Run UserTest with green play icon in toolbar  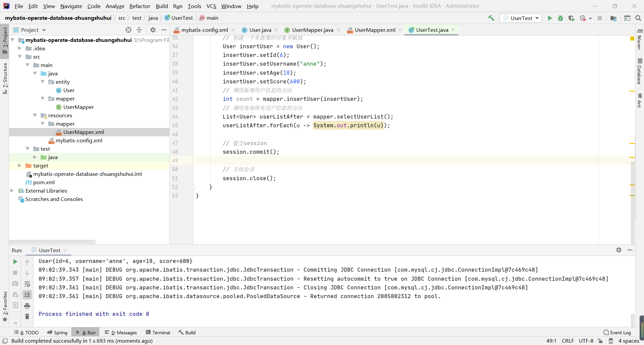550,18
